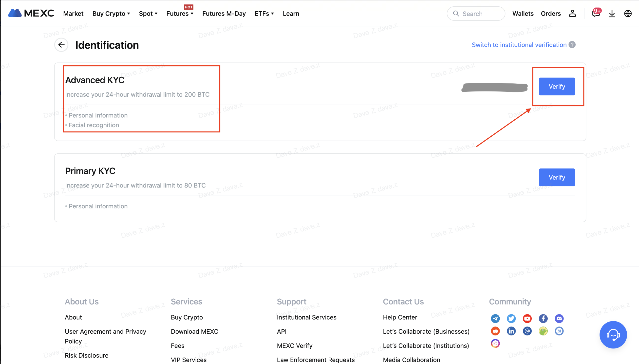
Task: Expand the Buy Crypto dropdown menu
Action: (111, 14)
